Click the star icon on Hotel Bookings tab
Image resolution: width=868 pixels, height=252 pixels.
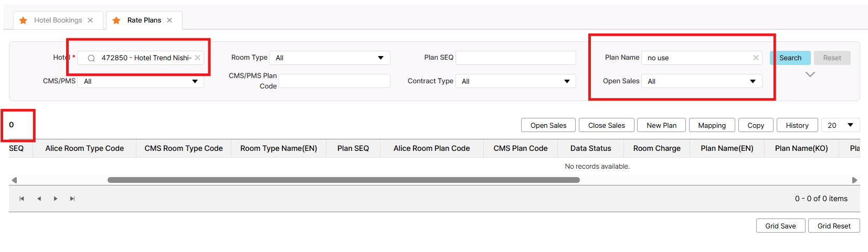[x=23, y=20]
